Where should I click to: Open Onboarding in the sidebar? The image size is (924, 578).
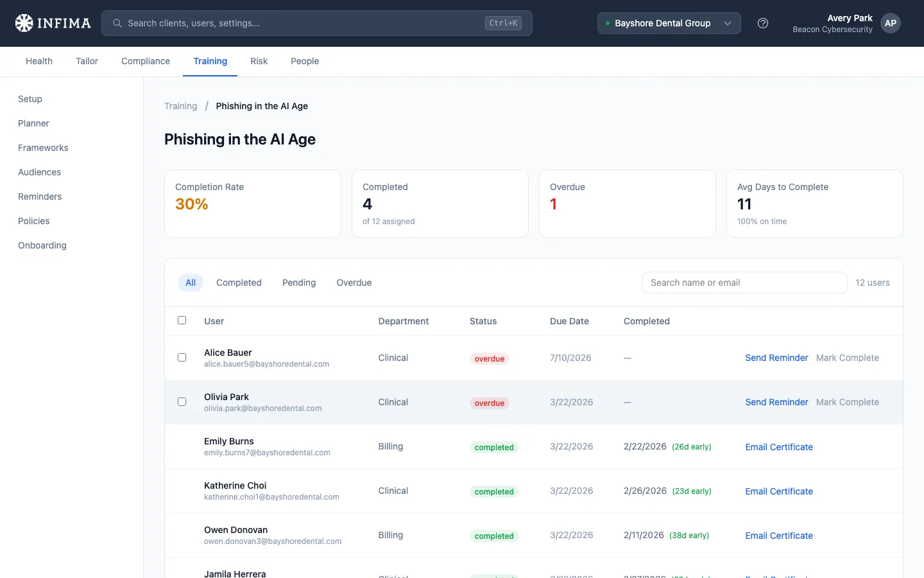coord(42,245)
